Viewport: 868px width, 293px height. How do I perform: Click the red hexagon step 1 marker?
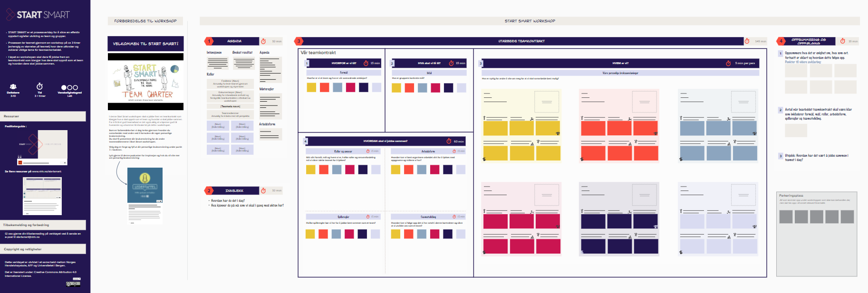click(209, 41)
